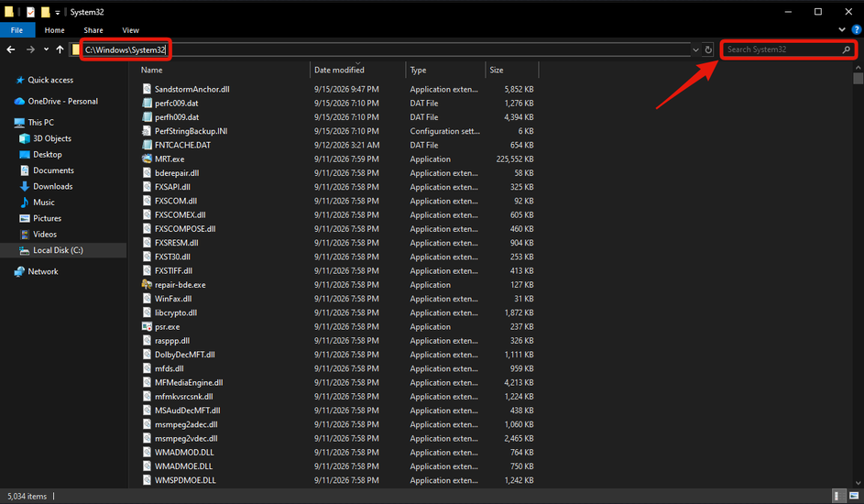Open Pictures in the navigation pane
This screenshot has width=864, height=504.
[47, 218]
